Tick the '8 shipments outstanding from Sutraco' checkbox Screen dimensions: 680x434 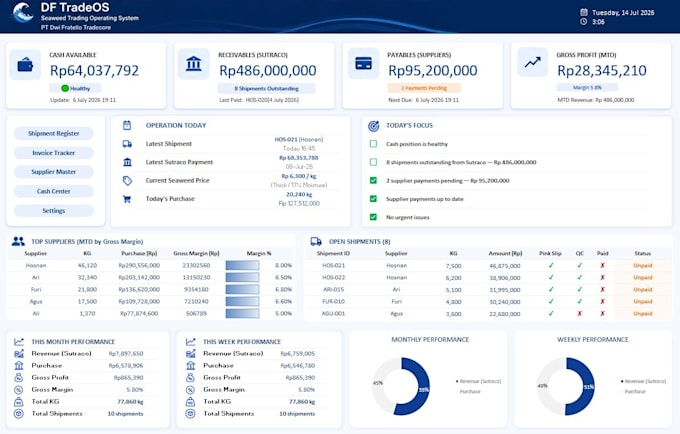[x=373, y=162]
